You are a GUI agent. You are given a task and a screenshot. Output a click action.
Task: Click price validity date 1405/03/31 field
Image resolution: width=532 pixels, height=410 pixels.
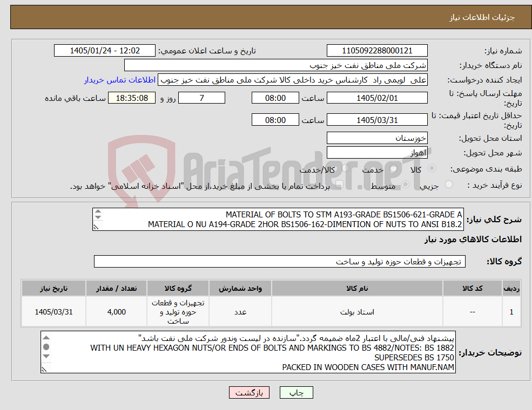pyautogui.click(x=377, y=120)
